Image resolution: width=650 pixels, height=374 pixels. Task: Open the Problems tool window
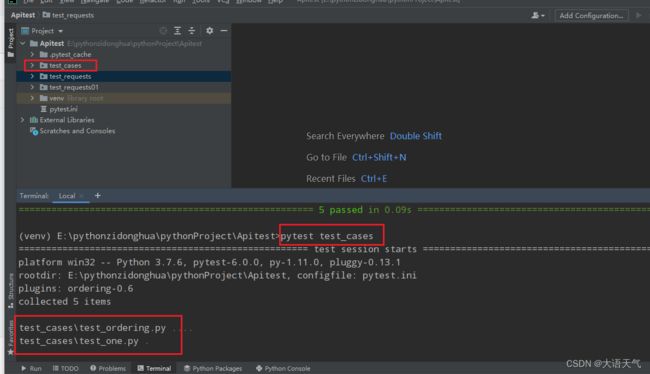click(x=108, y=368)
